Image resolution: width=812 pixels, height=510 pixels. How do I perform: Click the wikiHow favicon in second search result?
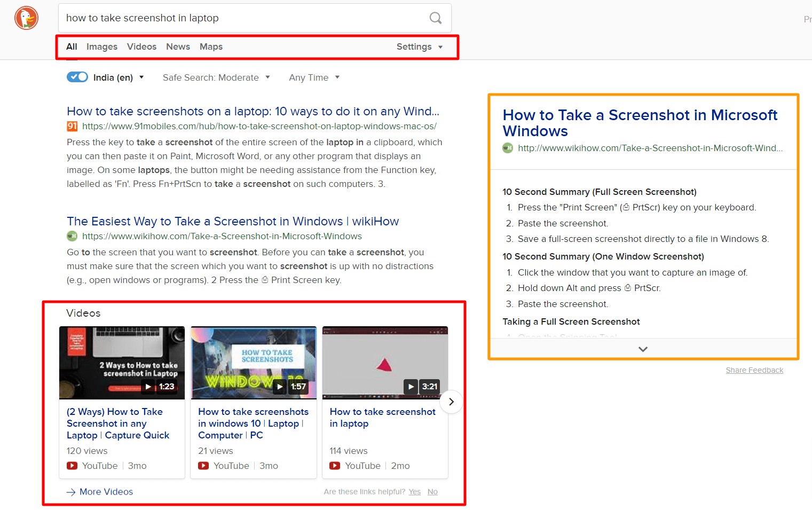72,236
